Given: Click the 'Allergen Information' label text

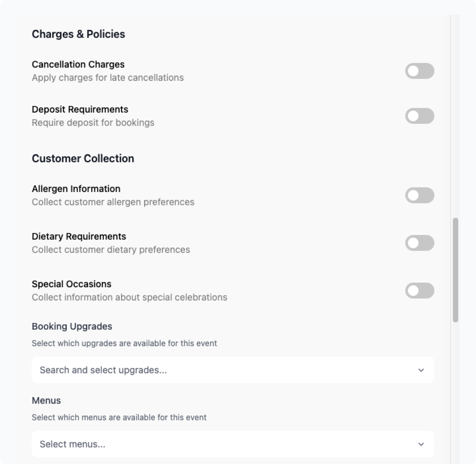Looking at the screenshot, I should point(76,189).
